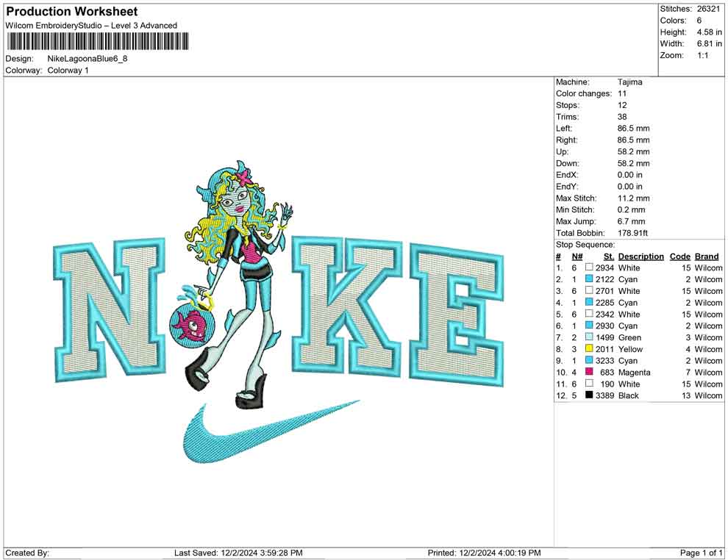The height and width of the screenshot is (560, 728).
Task: Click the barcode under the worksheet title
Action: pos(98,41)
